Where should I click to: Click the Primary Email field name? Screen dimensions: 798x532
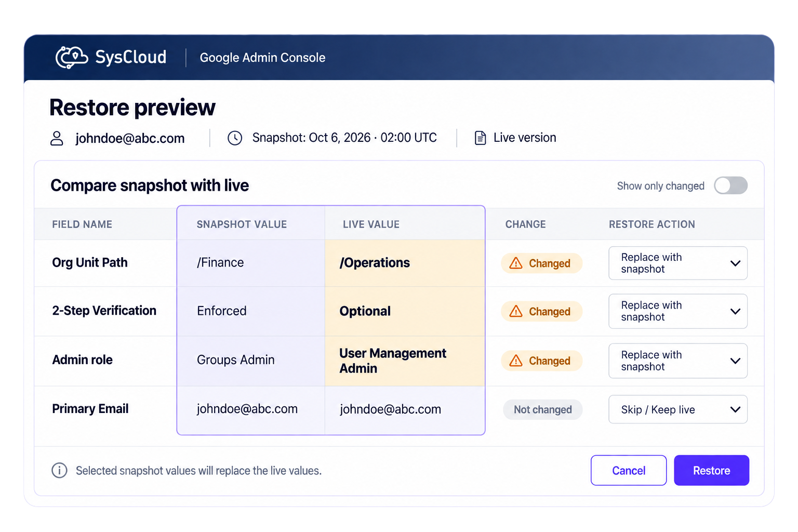point(90,409)
